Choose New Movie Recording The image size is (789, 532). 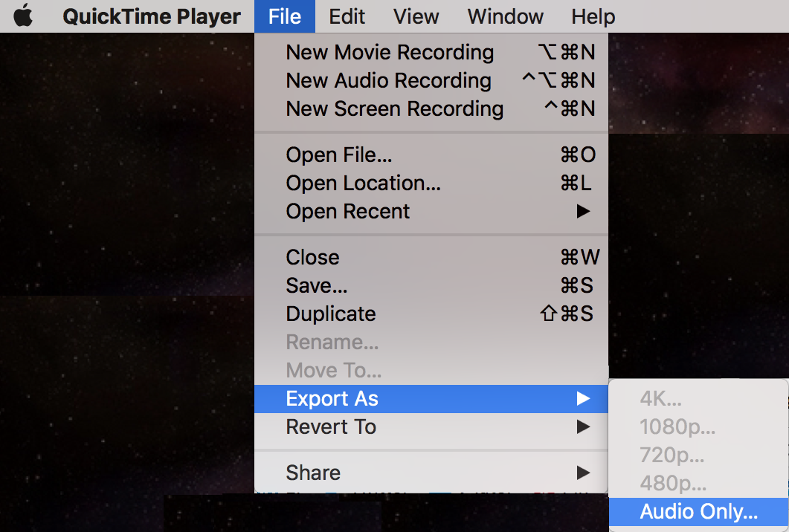[431, 52]
